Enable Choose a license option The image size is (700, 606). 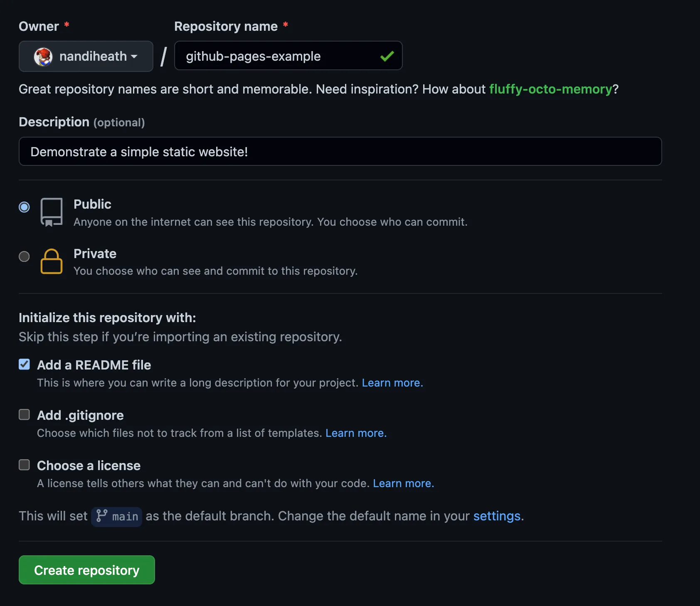pyautogui.click(x=24, y=465)
